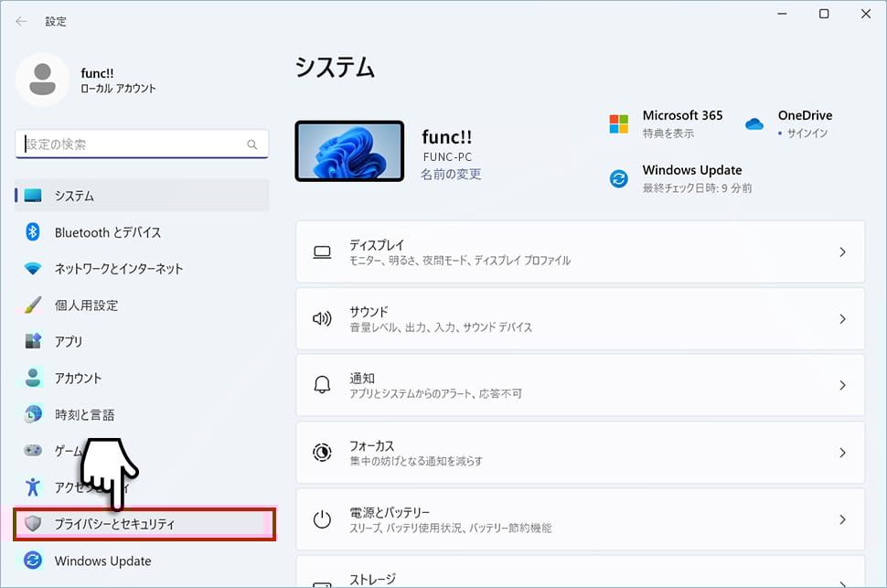Click the ゲーム controller icon
This screenshot has width=887, height=588.
pos(33,451)
